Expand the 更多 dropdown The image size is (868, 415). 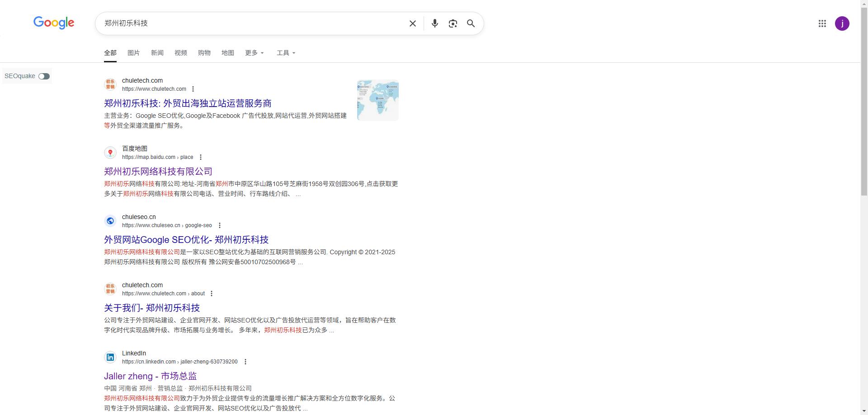[254, 53]
